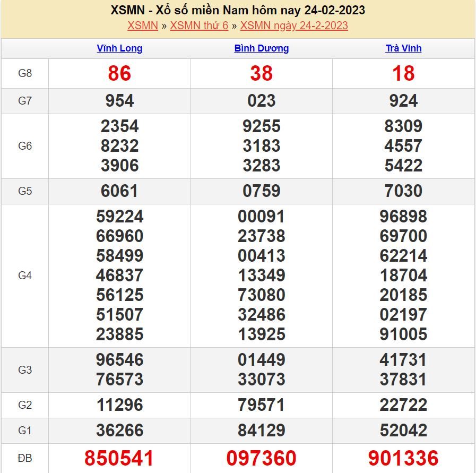The width and height of the screenshot is (476, 473).
Task: Click the special prize number 901336
Action: click(x=403, y=458)
